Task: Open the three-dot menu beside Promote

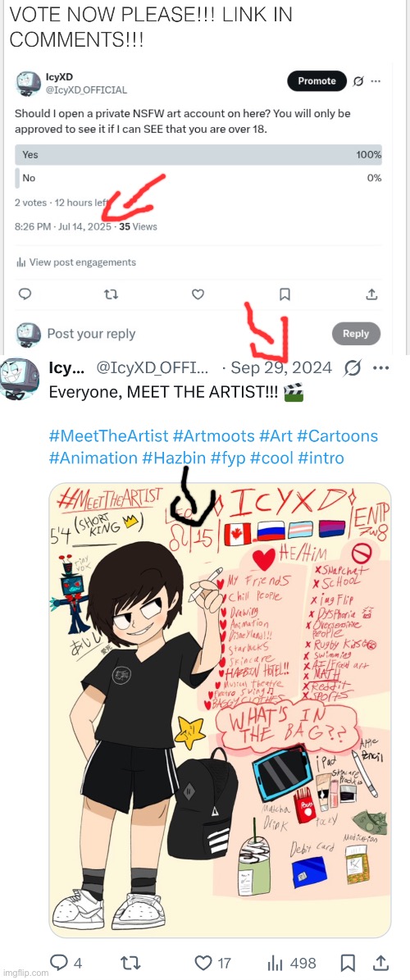Action: tap(375, 81)
